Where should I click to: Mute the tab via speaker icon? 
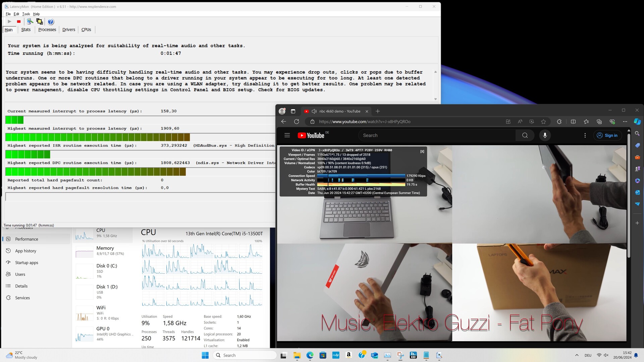[314, 111]
